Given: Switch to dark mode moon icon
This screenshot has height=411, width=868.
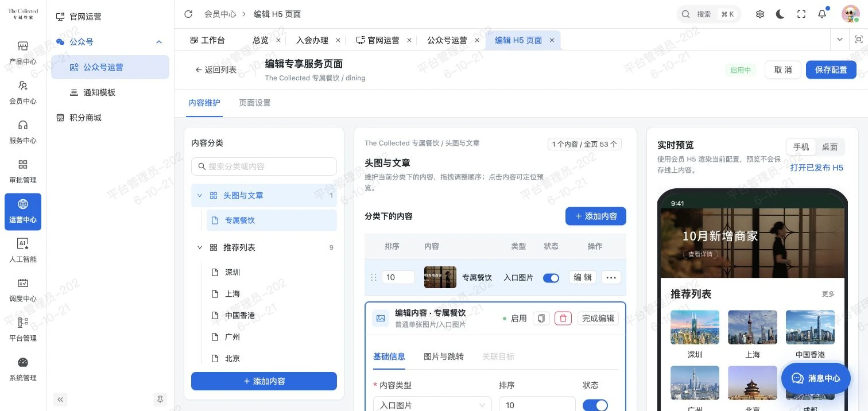Looking at the screenshot, I should point(780,14).
